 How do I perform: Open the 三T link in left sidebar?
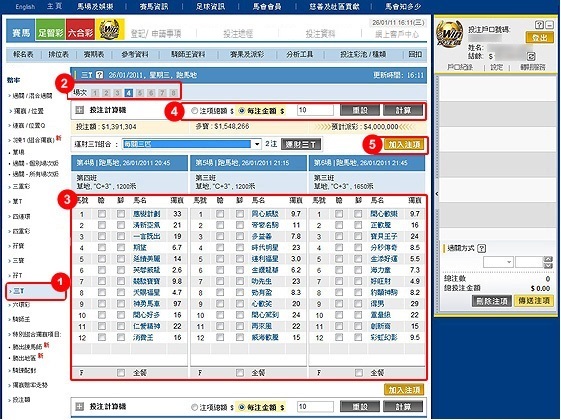[x=19, y=291]
